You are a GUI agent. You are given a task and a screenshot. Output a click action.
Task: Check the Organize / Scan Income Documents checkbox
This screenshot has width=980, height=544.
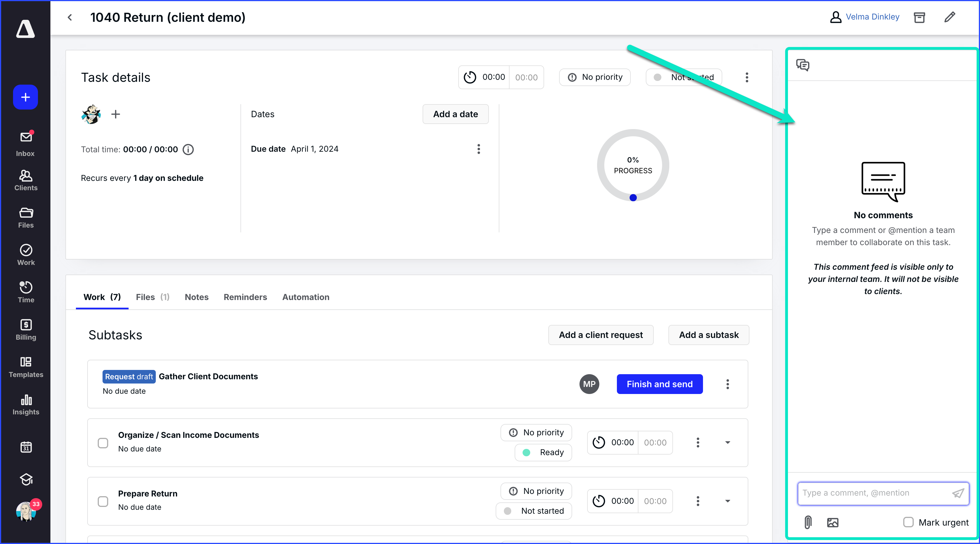103,443
